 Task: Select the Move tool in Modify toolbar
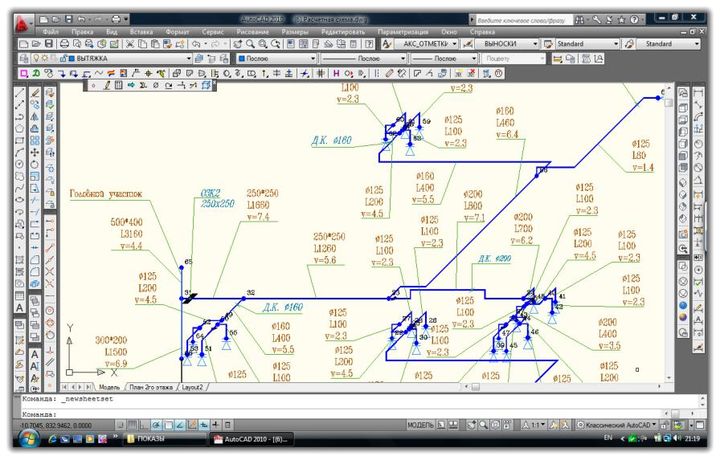(x=34, y=152)
